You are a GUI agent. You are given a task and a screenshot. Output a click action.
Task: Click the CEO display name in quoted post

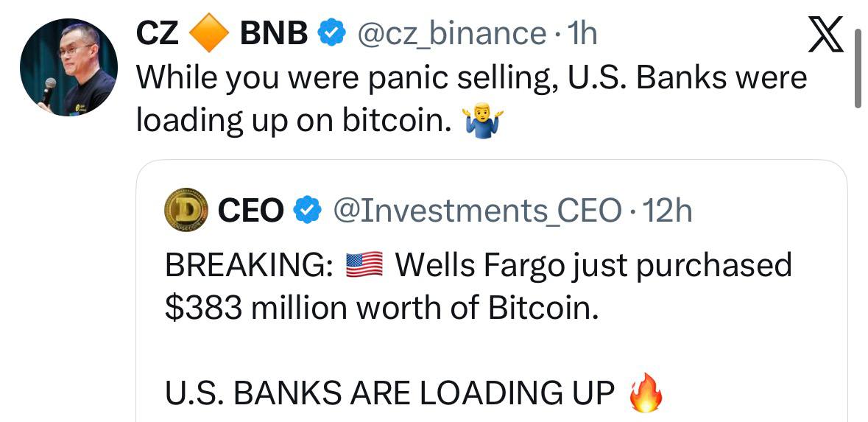pyautogui.click(x=251, y=211)
